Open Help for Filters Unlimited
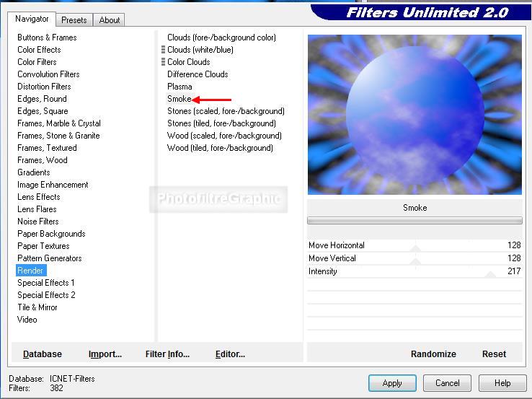This screenshot has width=532, height=399. point(502,383)
